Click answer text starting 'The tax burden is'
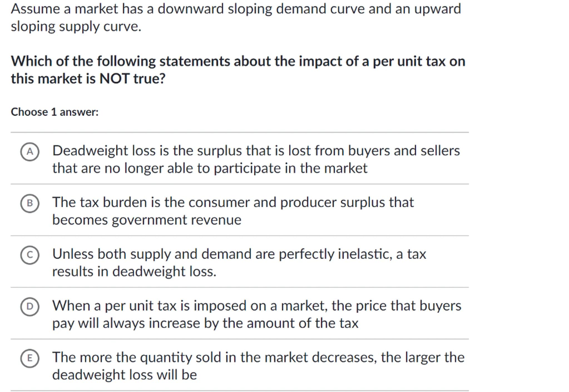 point(233,202)
